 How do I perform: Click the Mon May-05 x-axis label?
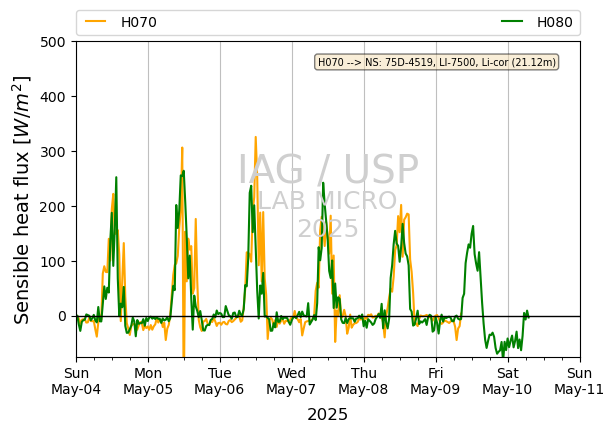click(148, 381)
